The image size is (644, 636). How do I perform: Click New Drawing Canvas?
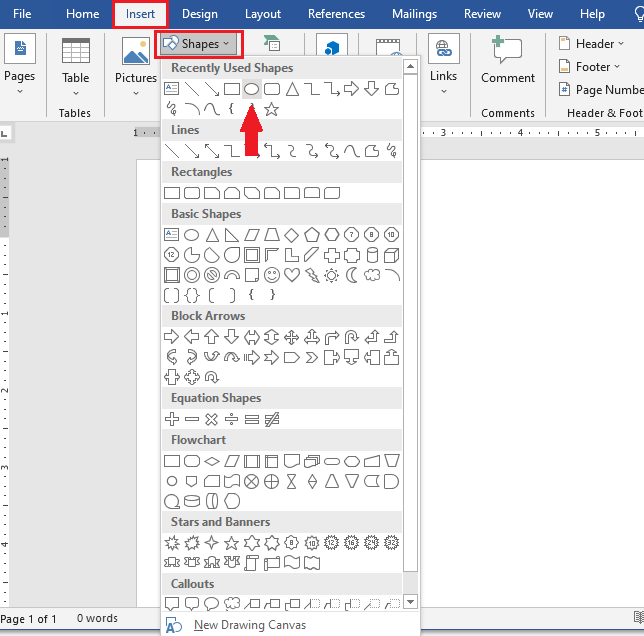[x=250, y=625]
